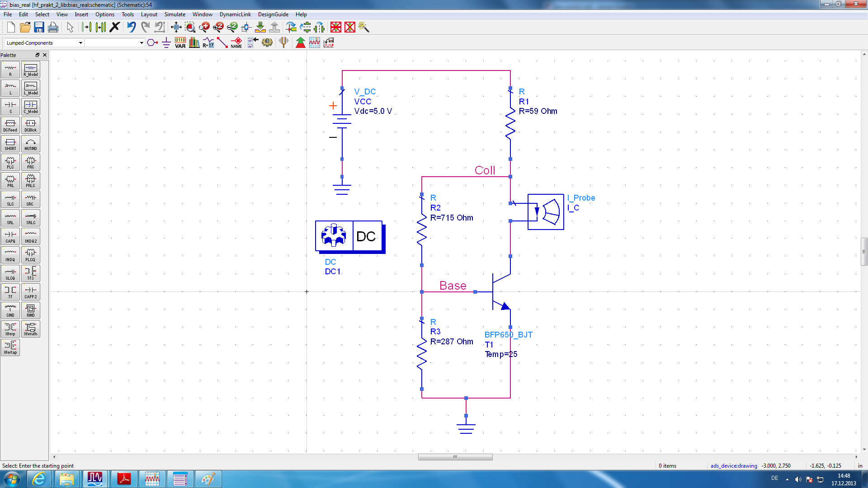Deactivate or activate component with red X icon
This screenshot has width=868, height=488.
pyautogui.click(x=335, y=28)
